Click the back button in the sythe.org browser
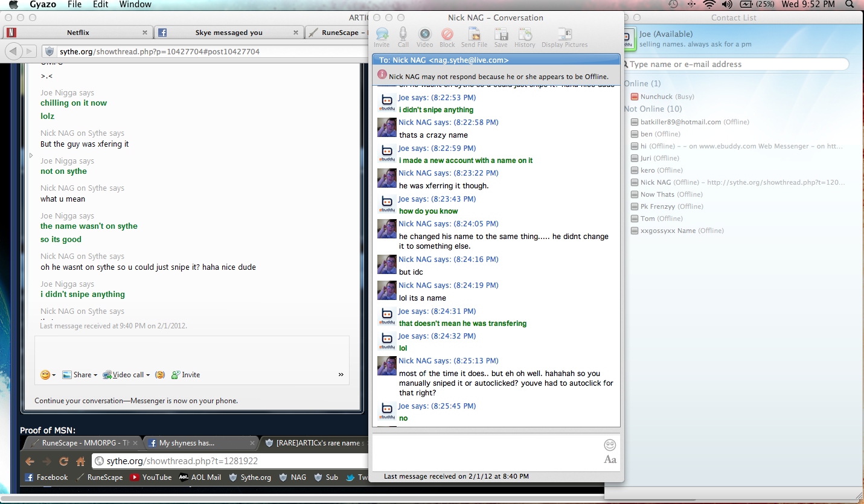 pyautogui.click(x=13, y=51)
